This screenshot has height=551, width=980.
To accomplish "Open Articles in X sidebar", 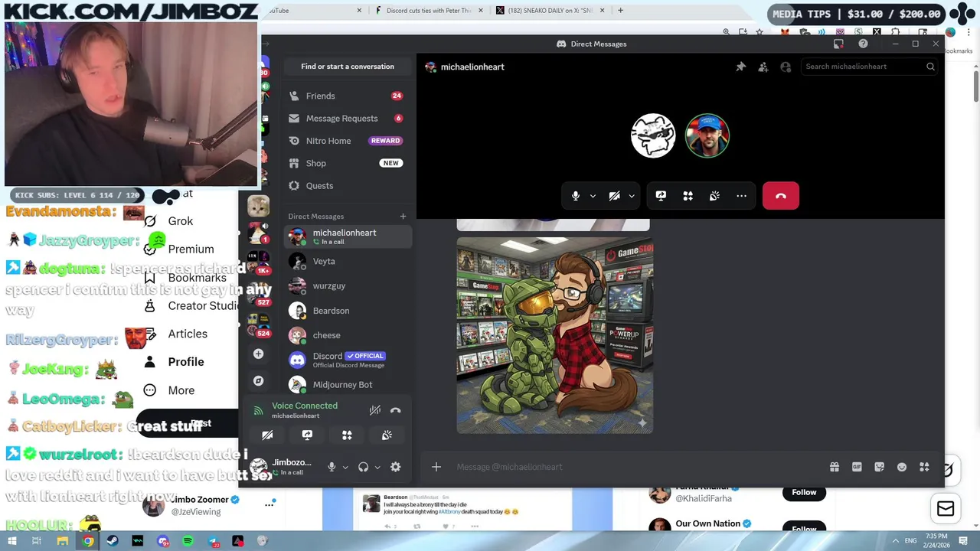I will [x=176, y=334].
